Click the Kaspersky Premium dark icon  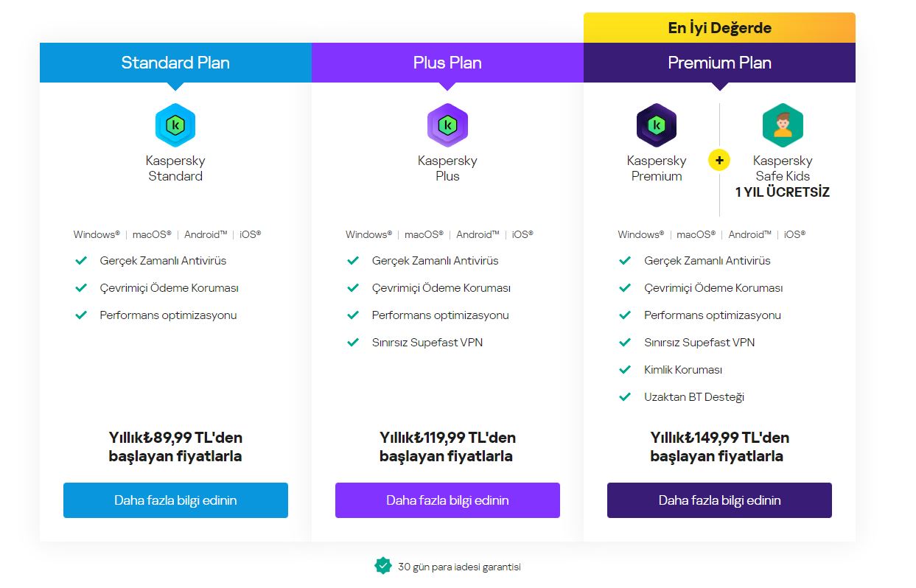click(x=657, y=125)
